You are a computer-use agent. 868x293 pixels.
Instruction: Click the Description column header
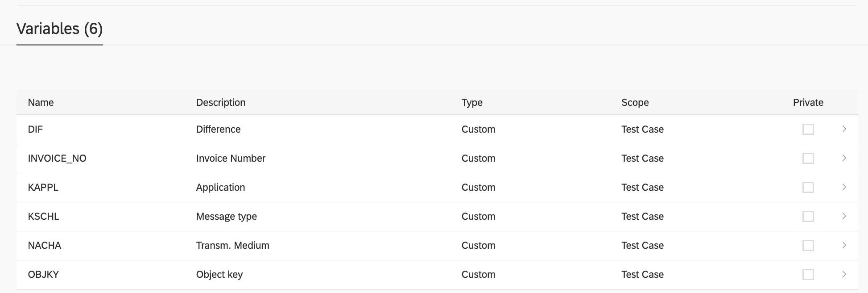(x=221, y=103)
